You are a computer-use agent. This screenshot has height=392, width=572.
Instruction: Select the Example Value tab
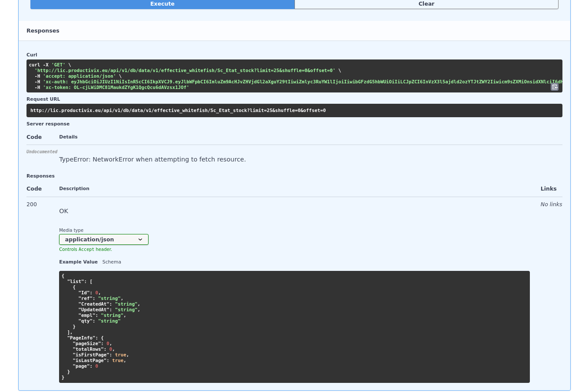click(78, 262)
